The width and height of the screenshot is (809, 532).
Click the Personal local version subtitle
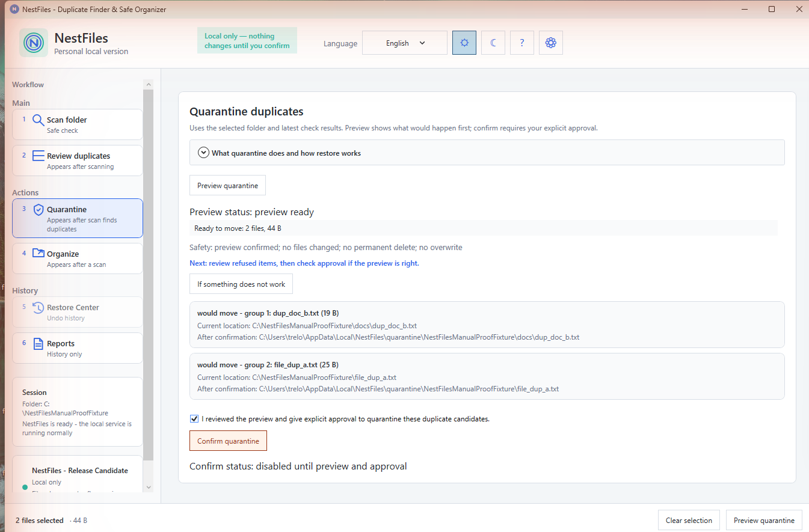pyautogui.click(x=91, y=52)
